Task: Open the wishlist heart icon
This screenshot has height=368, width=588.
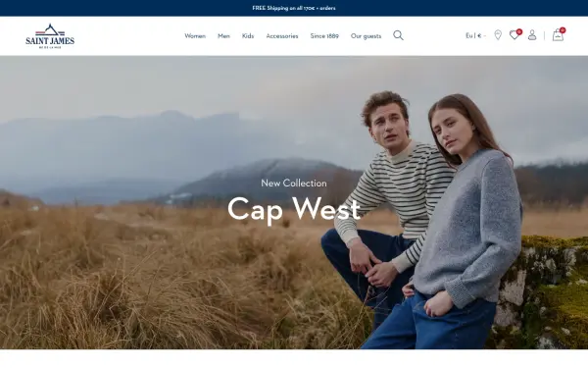Action: (514, 35)
